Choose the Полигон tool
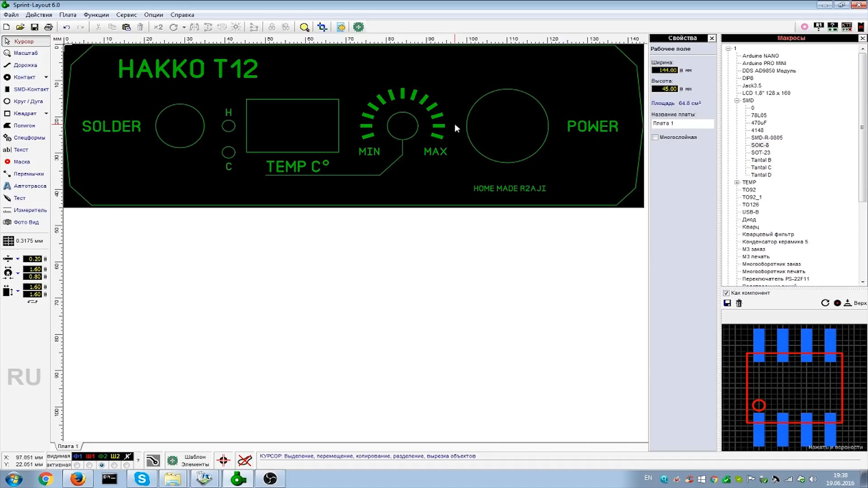868x488 pixels. (x=24, y=126)
